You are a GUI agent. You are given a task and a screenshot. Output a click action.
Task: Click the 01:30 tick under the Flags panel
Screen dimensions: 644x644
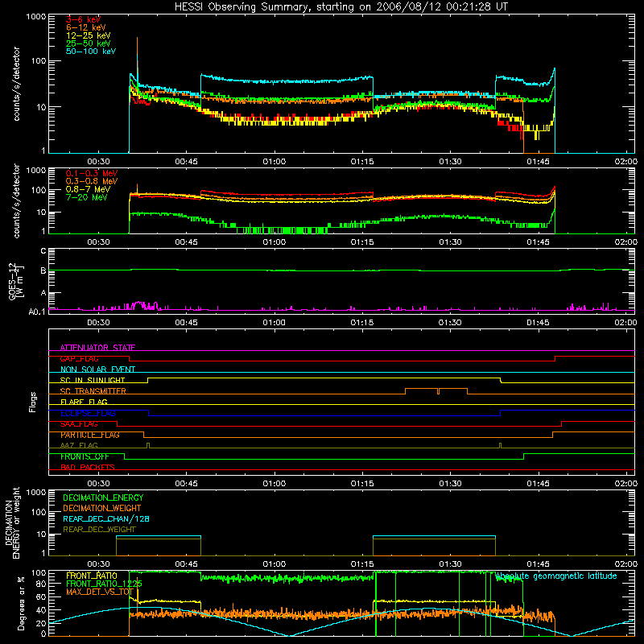[x=450, y=484]
